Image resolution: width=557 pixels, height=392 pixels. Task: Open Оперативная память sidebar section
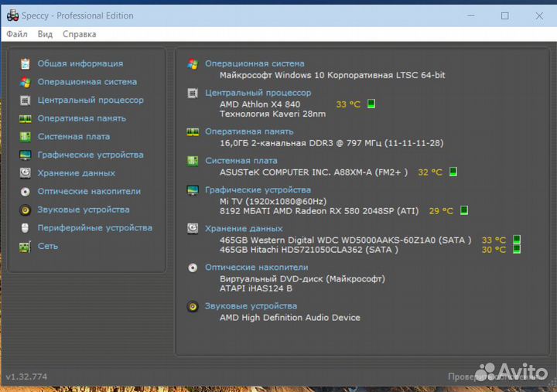coord(82,118)
